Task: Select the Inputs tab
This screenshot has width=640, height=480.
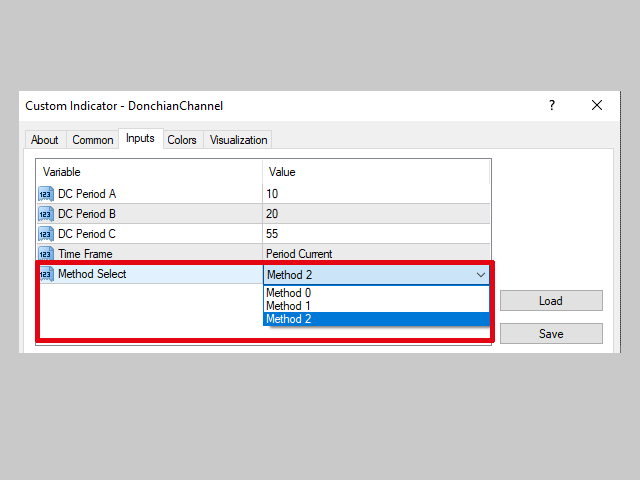Action: (x=140, y=138)
